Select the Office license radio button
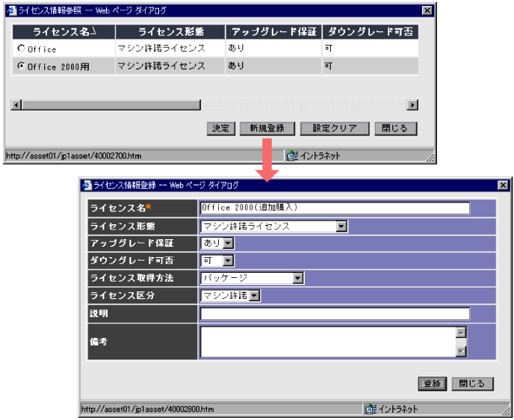This screenshot has height=420, width=514. (22, 48)
